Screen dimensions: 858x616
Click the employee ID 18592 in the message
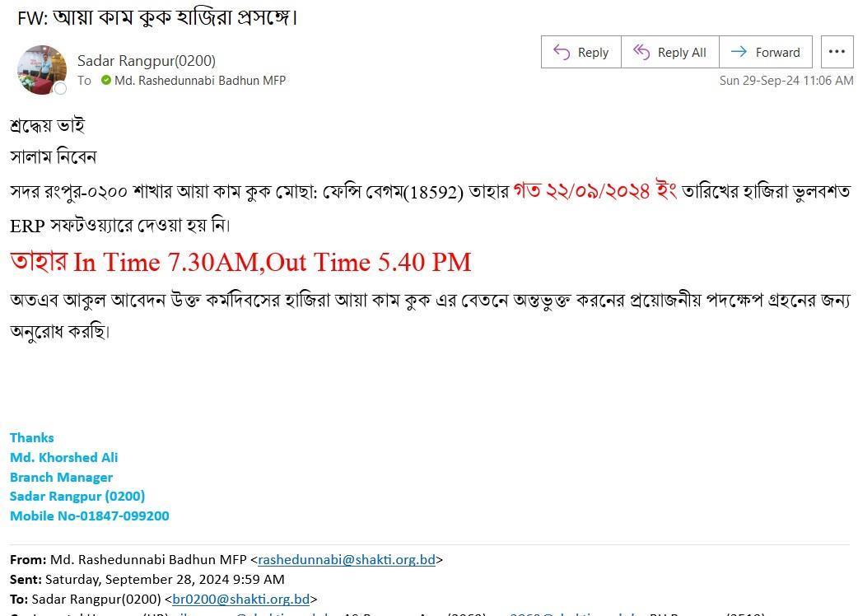tap(433, 193)
